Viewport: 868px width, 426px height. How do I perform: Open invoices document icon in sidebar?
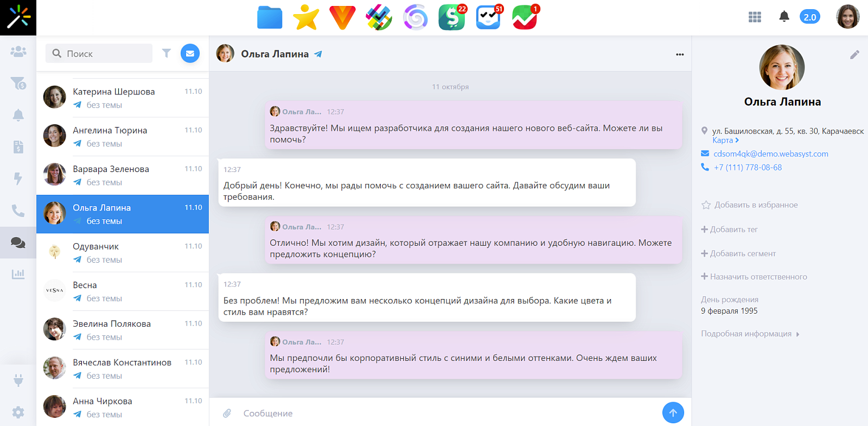pyautogui.click(x=18, y=147)
